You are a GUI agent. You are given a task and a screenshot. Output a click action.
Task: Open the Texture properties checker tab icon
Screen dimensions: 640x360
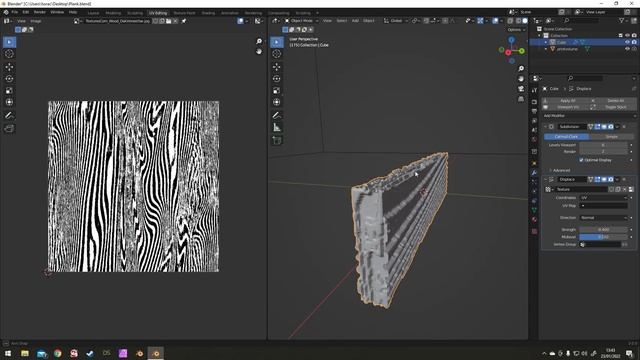pos(534,231)
